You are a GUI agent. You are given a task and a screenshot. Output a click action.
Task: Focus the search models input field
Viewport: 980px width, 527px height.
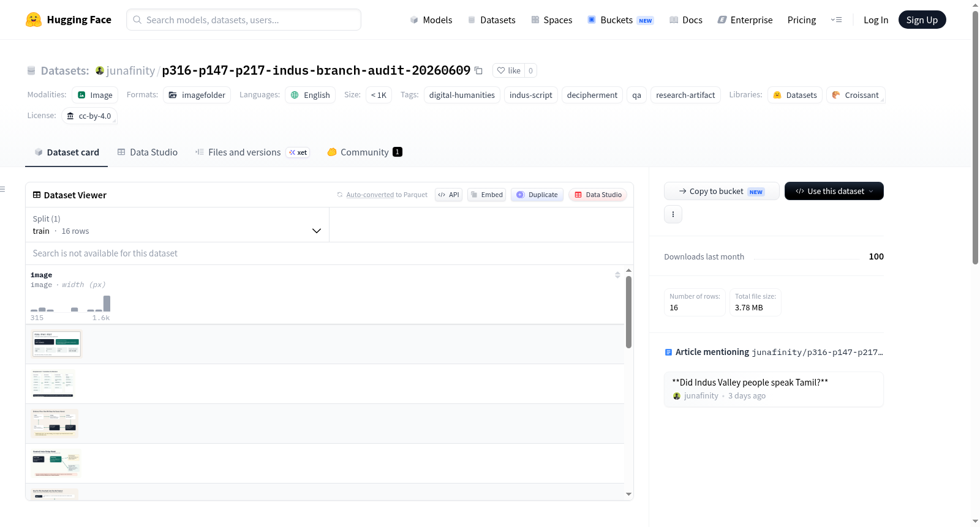coord(244,20)
